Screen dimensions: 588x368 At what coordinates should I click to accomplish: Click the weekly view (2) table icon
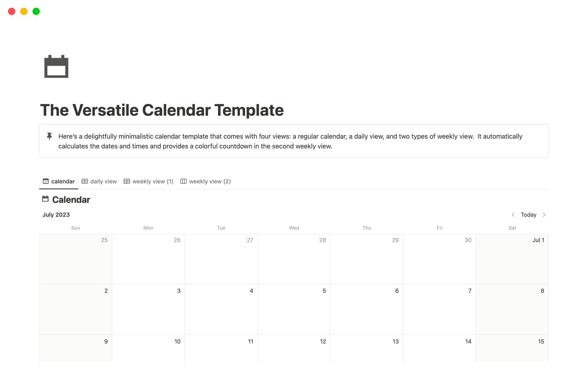(x=183, y=181)
